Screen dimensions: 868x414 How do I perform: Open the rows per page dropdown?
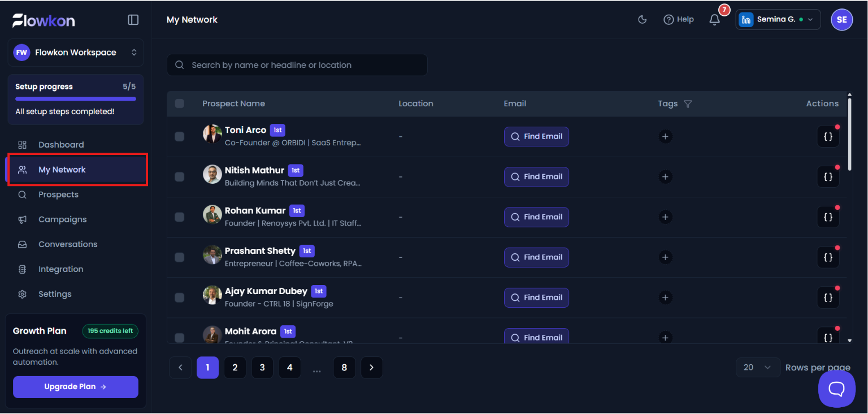point(758,368)
